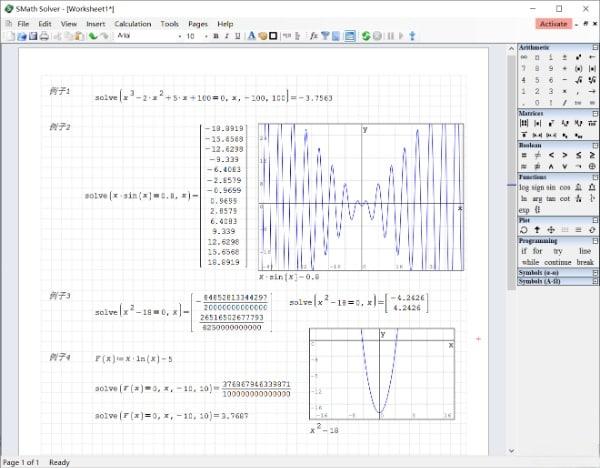Insert the infinity symbol from Arithmetic panel
The height and width of the screenshot is (468, 600).
(x=524, y=58)
